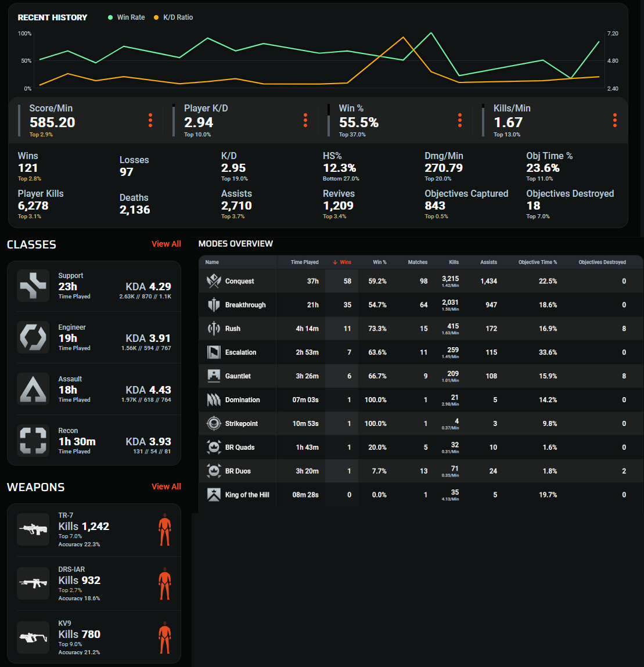Screen dimensions: 644x667
Task: Click the KV9 weapon image
Action: (x=33, y=637)
